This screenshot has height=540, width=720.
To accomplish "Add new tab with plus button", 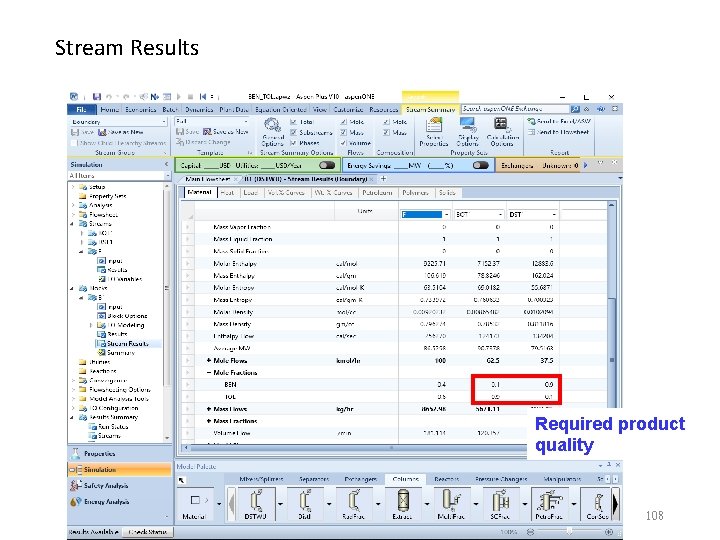I will click(383, 179).
